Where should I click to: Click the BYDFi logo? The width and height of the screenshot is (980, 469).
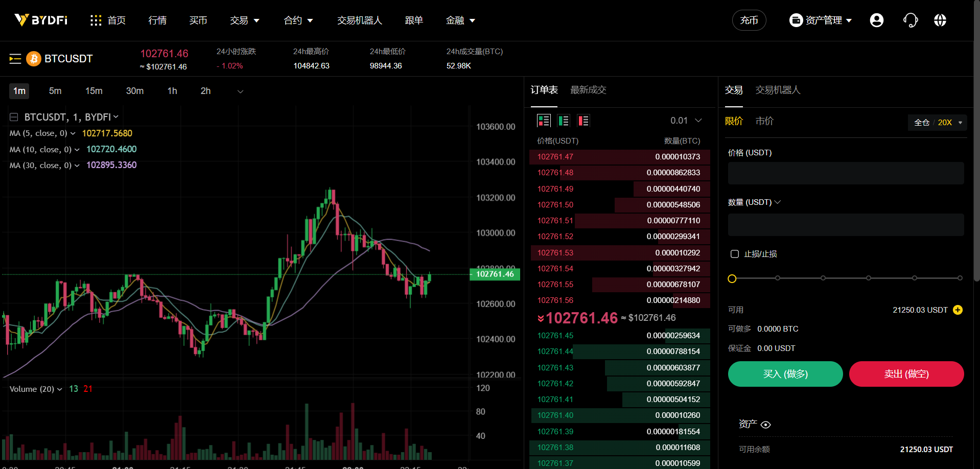tap(41, 20)
